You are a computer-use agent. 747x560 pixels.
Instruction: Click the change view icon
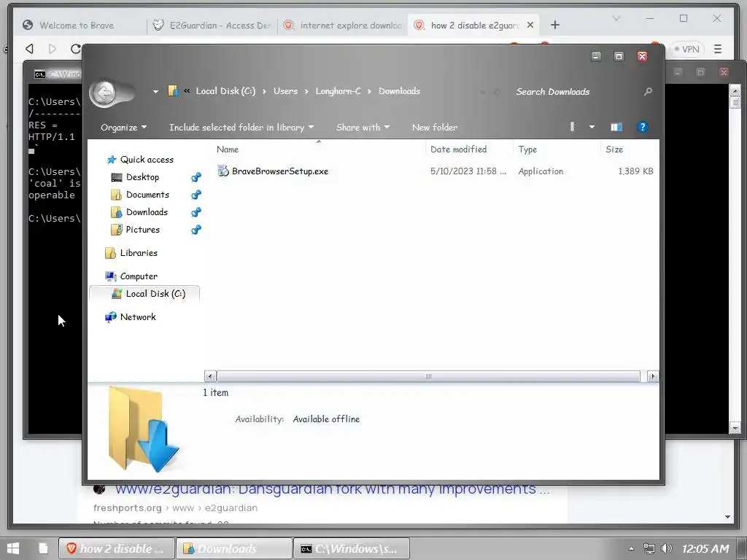pos(572,127)
